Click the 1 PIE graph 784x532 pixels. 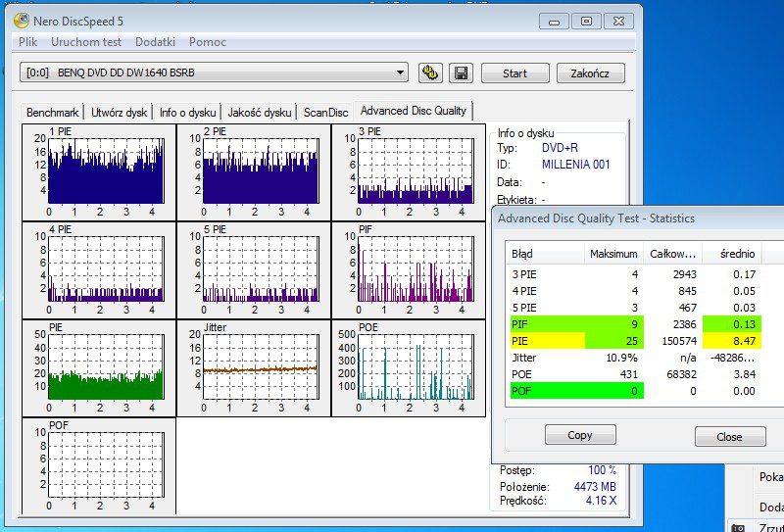click(99, 172)
